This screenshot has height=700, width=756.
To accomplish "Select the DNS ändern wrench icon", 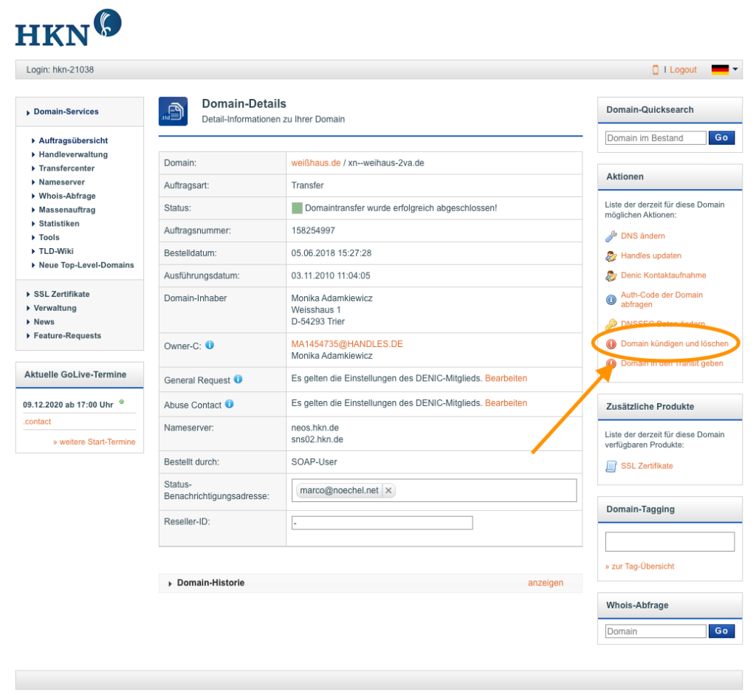I will tap(612, 236).
